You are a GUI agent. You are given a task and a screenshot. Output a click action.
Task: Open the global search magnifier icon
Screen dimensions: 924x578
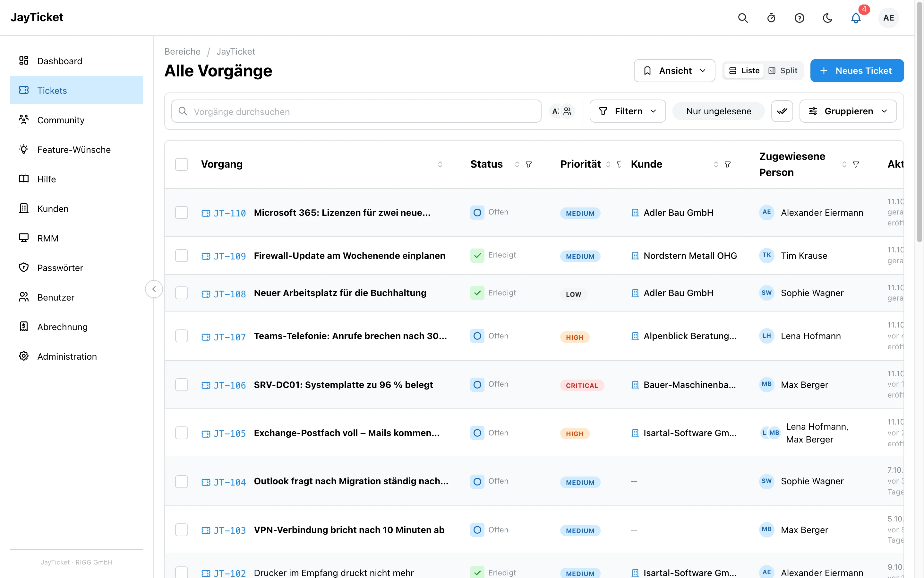pos(743,18)
